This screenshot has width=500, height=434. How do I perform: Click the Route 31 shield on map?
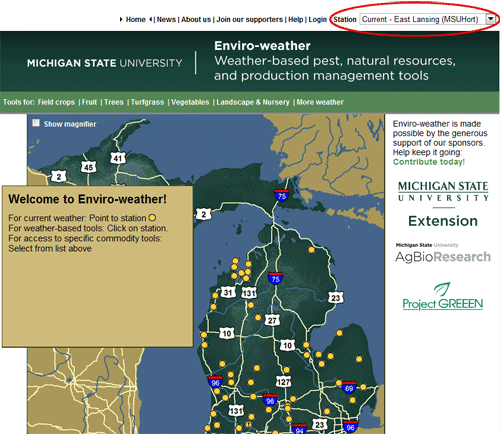(228, 293)
